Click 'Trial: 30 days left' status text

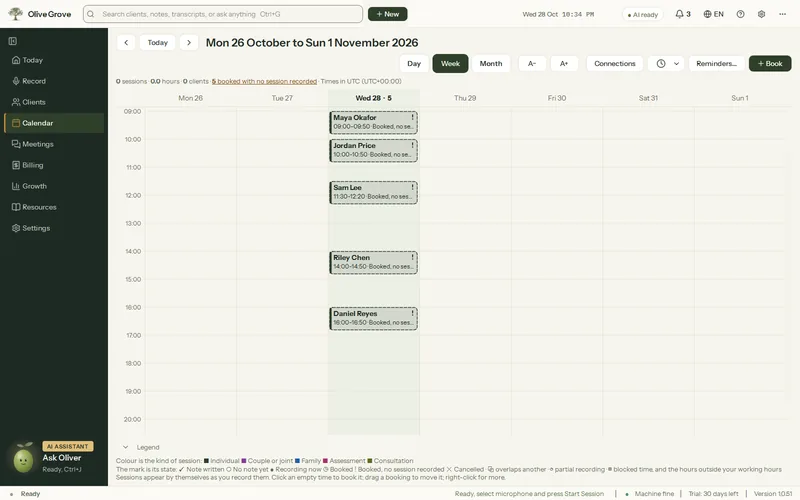(x=713, y=494)
